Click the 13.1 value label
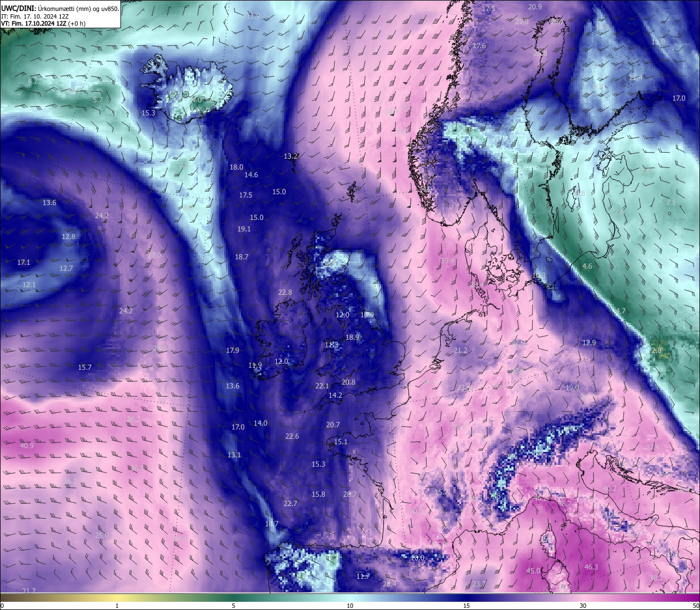700x610 pixels. (x=234, y=455)
